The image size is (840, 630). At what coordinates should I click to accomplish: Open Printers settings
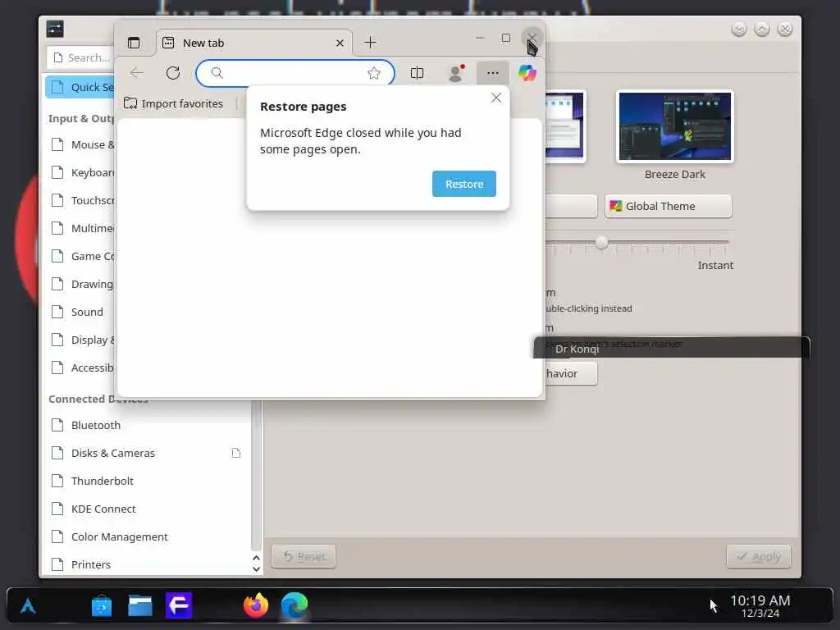tap(148, 564)
